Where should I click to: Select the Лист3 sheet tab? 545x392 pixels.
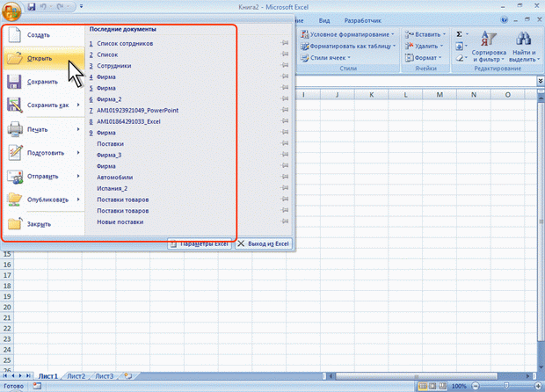pos(105,376)
